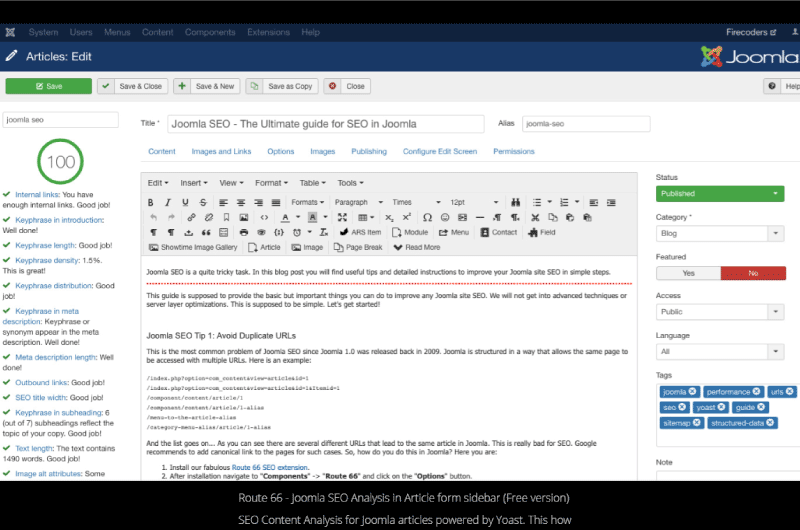Open the editor Tools menu
The width and height of the screenshot is (800, 530).
[350, 183]
